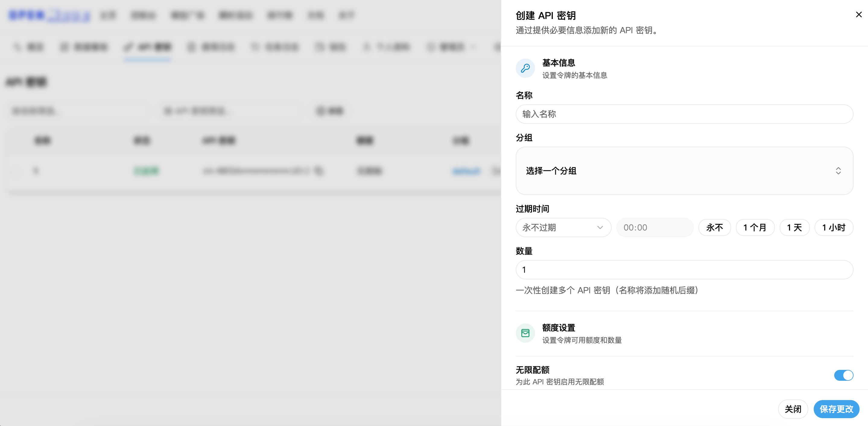Viewport: 868px width, 426px height.
Task: Set expiry to 1 小时
Action: (x=834, y=227)
